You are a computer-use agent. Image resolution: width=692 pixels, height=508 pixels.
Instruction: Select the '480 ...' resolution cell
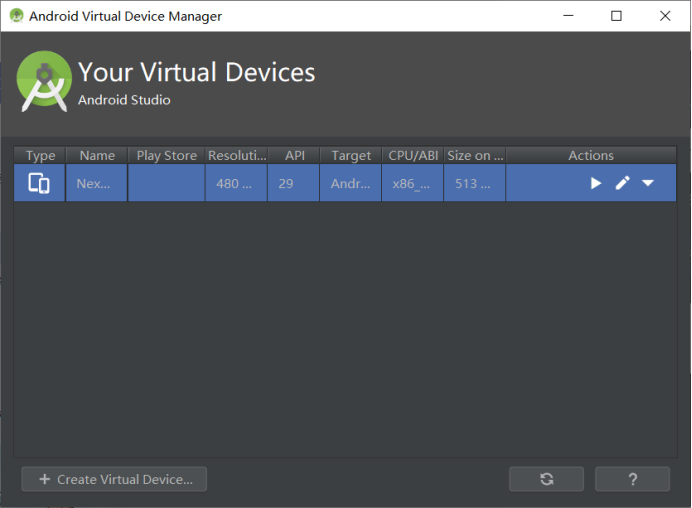pyautogui.click(x=236, y=183)
